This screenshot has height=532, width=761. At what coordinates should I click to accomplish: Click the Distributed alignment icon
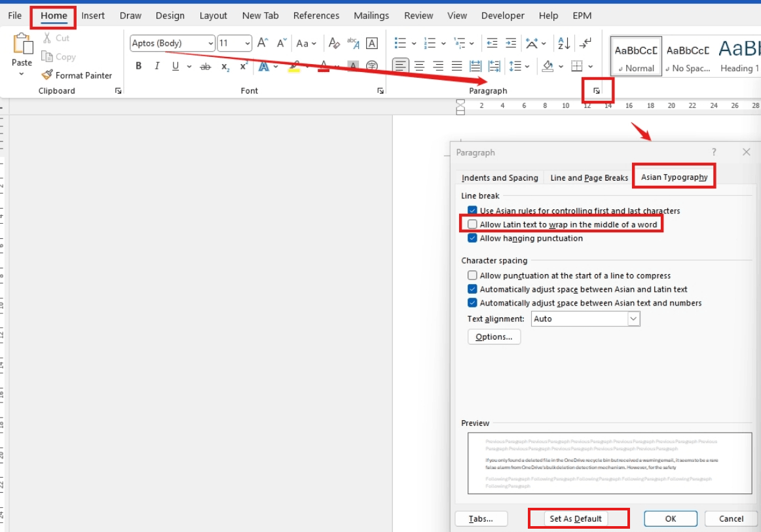pos(475,66)
